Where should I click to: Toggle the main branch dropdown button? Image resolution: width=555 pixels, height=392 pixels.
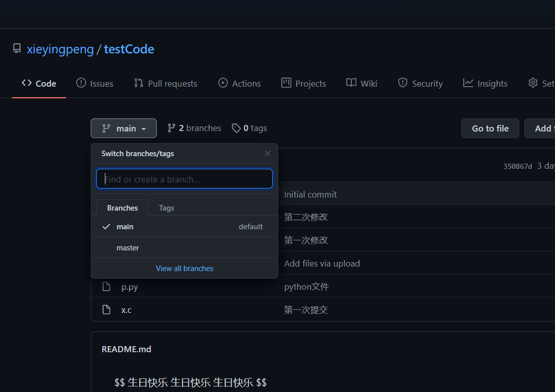point(124,128)
